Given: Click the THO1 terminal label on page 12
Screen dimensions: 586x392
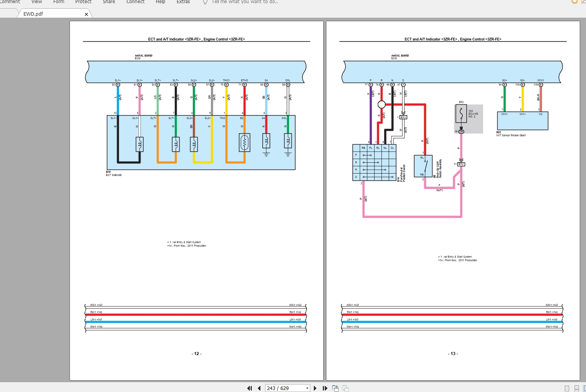Looking at the screenshot, I should click(x=226, y=81).
